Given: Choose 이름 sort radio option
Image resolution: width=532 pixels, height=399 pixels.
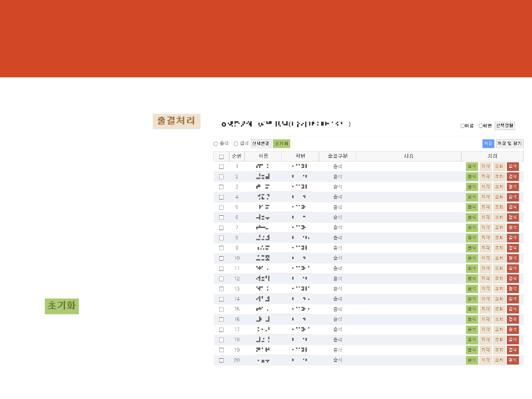Looking at the screenshot, I should click(463, 126).
